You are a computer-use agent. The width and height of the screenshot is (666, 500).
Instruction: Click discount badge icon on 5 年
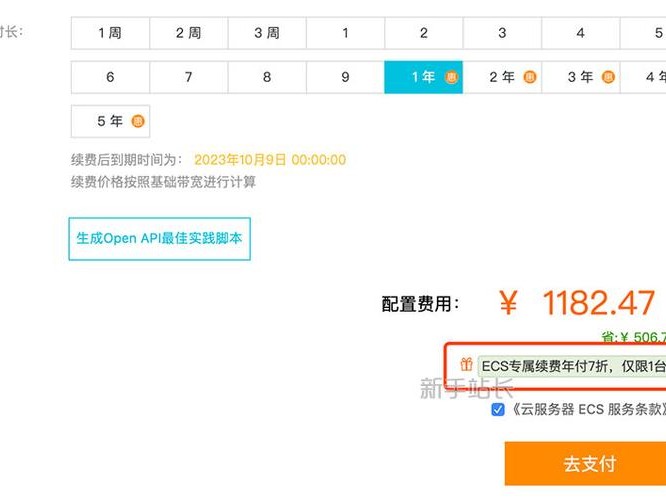tap(138, 121)
